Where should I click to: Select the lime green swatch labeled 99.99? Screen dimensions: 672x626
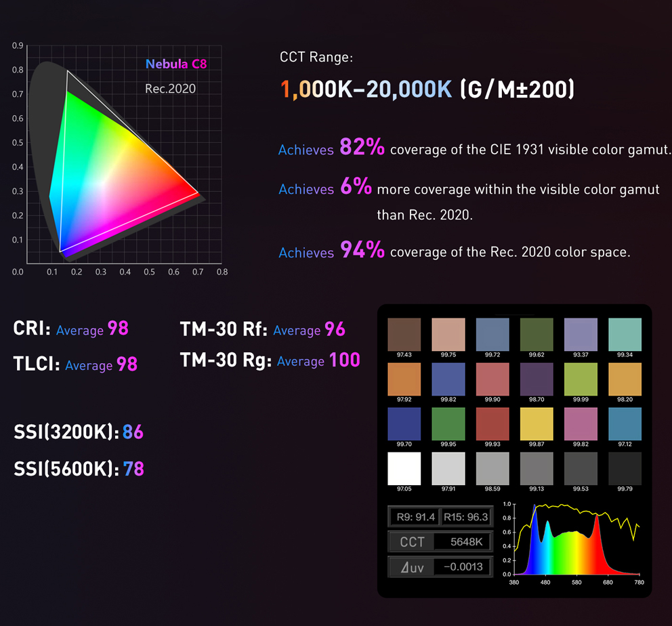581,379
